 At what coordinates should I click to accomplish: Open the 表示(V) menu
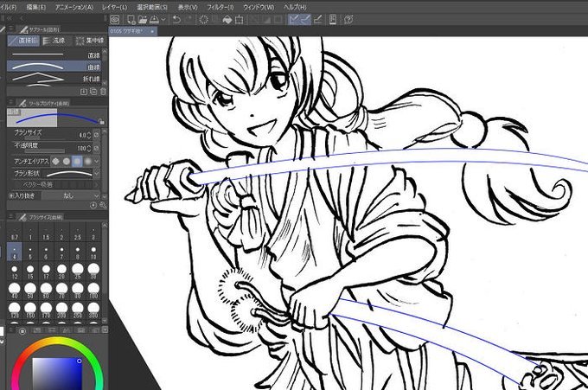pos(188,7)
